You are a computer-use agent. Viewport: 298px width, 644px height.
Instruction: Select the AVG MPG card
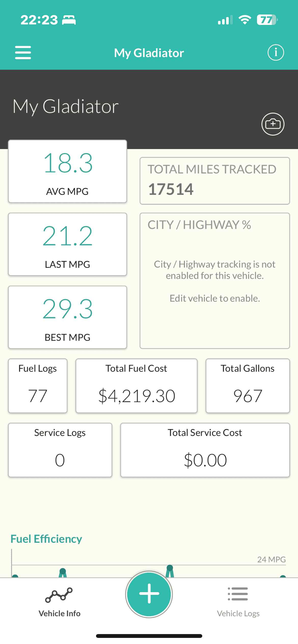[x=67, y=171]
